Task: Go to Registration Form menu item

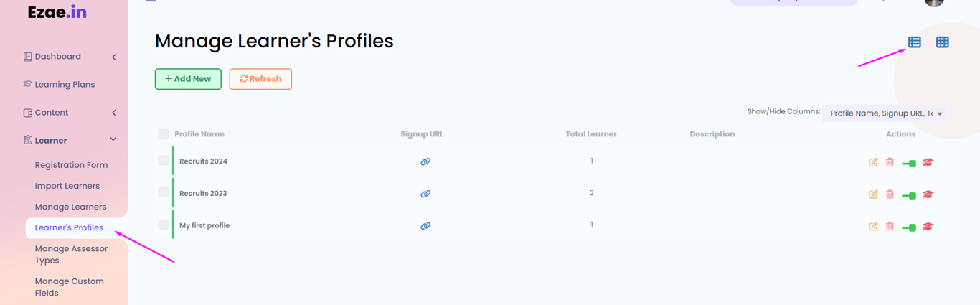Action: click(71, 165)
